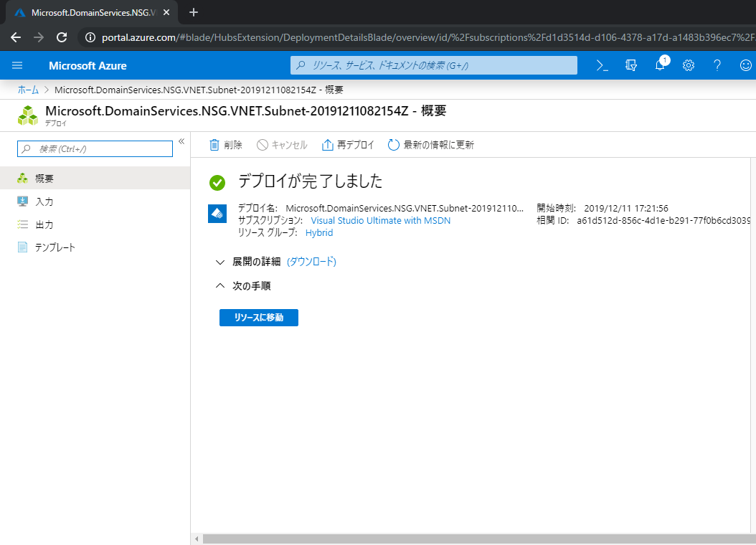Focus the Azure resource search box
This screenshot has width=756, height=545.
pyautogui.click(x=433, y=65)
